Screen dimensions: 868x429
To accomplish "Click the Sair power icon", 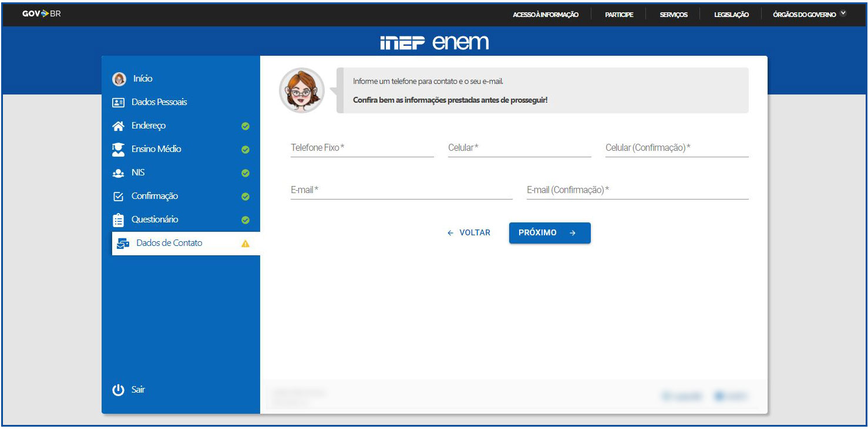I will coord(119,390).
